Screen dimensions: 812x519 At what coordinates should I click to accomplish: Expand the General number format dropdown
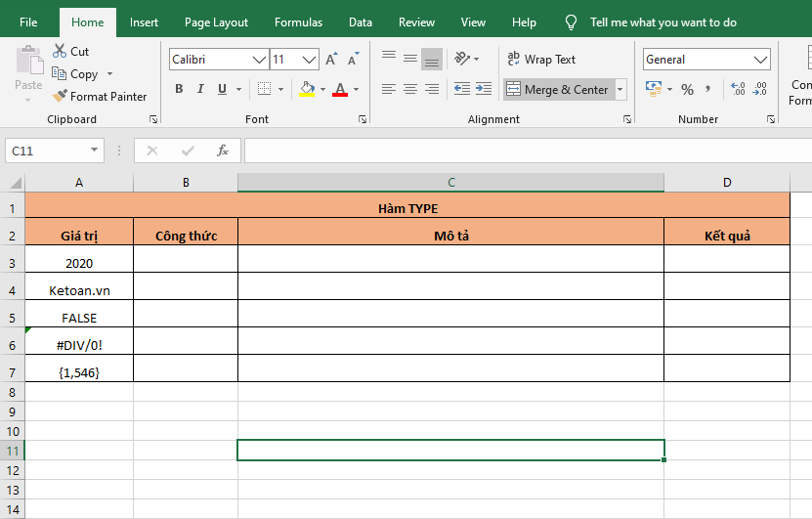pos(761,60)
